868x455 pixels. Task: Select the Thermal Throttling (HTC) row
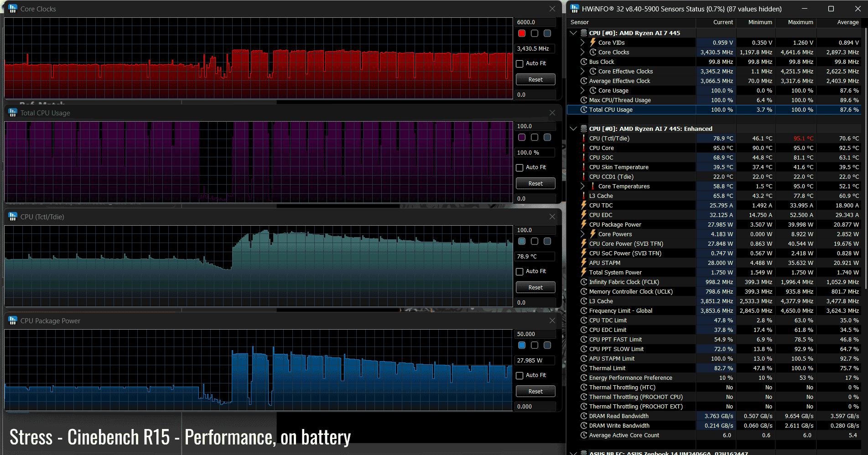point(714,387)
